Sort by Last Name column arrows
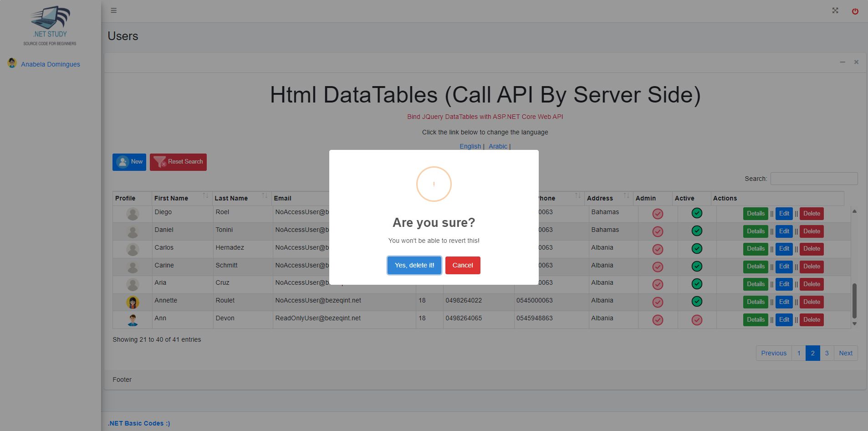The image size is (868, 431). click(265, 196)
